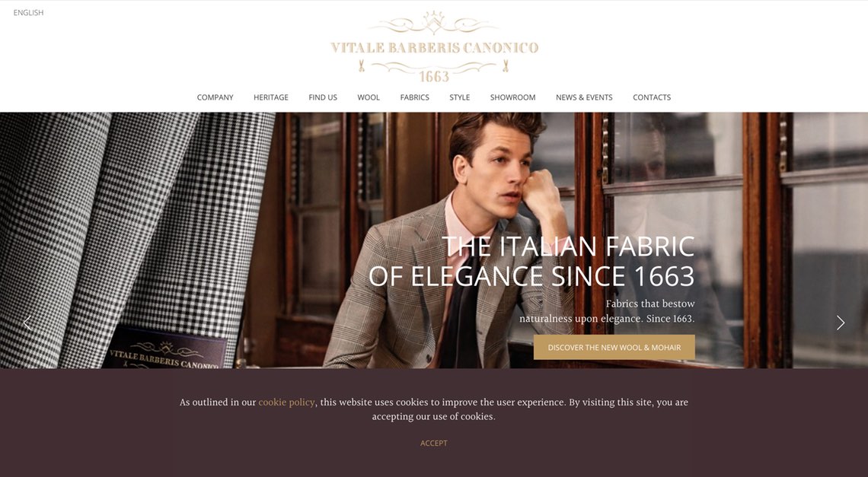The image size is (868, 477).
Task: Click the 1663 emblem under the logo
Action: [434, 76]
